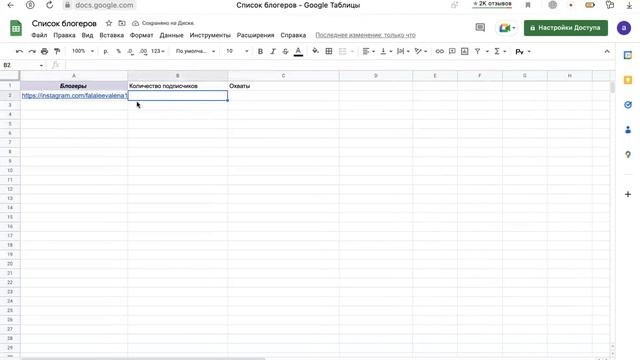Format as percent
Image resolution: width=640 pixels, height=360 pixels.
[x=118, y=51]
